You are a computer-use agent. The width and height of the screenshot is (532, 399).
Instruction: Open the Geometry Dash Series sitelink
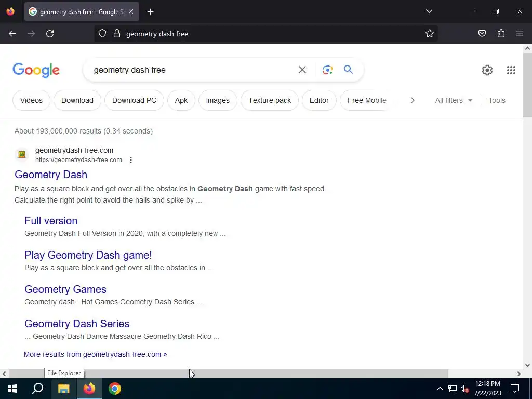point(77,324)
